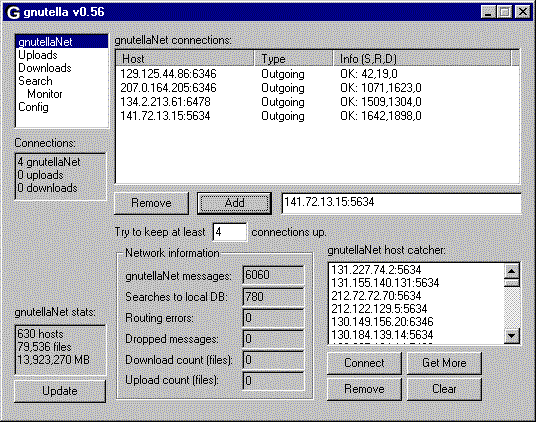Click the Get More button
536x422 pixels.
[444, 363]
